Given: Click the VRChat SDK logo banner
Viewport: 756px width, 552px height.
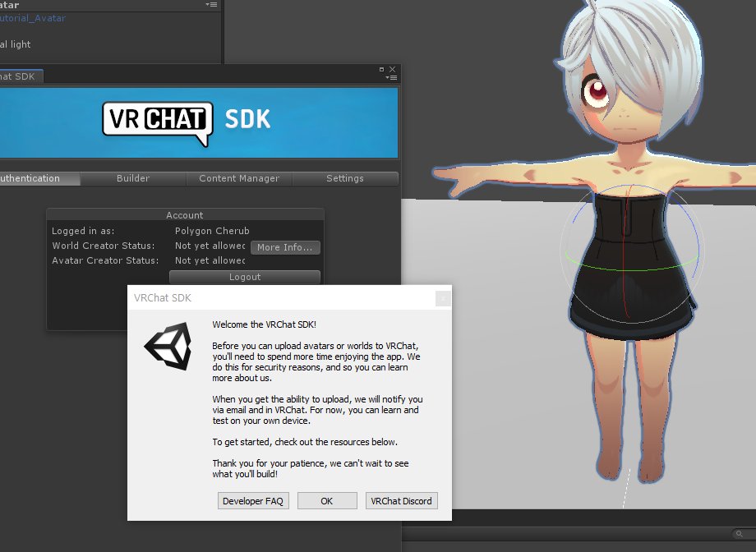Looking at the screenshot, I should tap(199, 123).
